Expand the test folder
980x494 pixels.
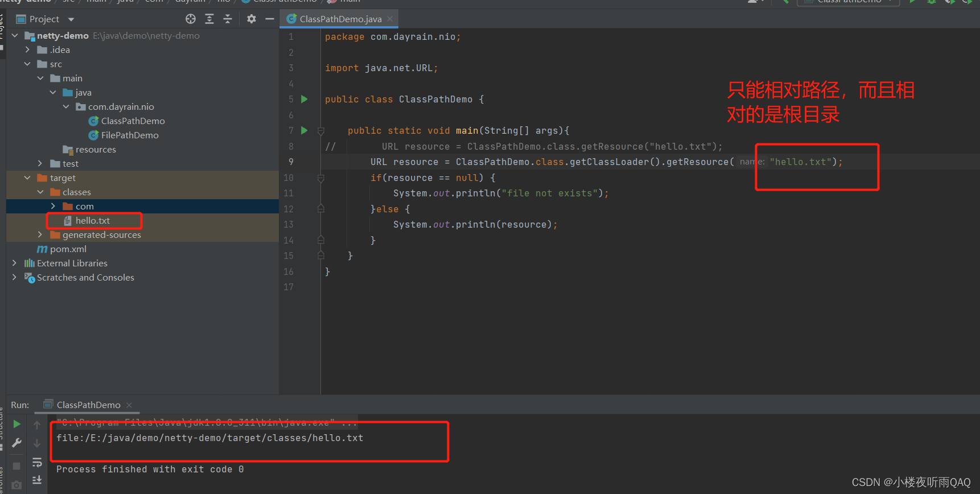point(40,163)
